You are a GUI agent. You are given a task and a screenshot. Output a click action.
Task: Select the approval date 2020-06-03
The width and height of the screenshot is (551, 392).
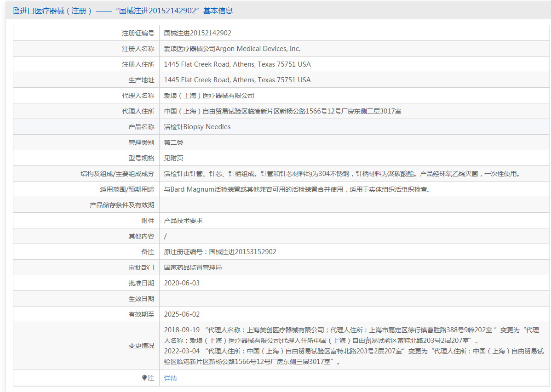click(182, 283)
